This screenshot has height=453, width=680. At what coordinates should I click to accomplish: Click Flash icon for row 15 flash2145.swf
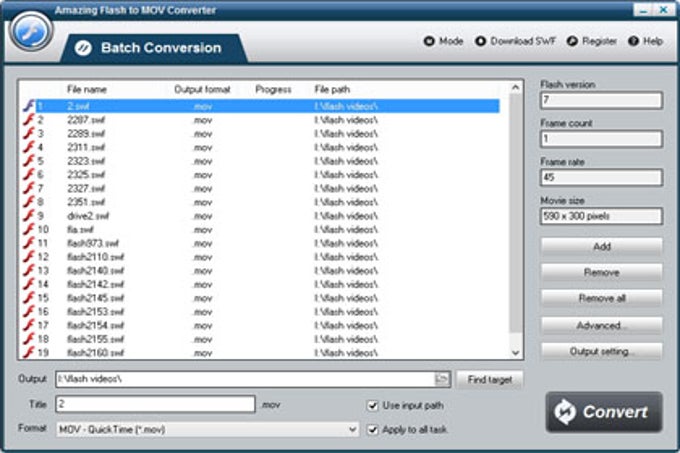click(29, 298)
